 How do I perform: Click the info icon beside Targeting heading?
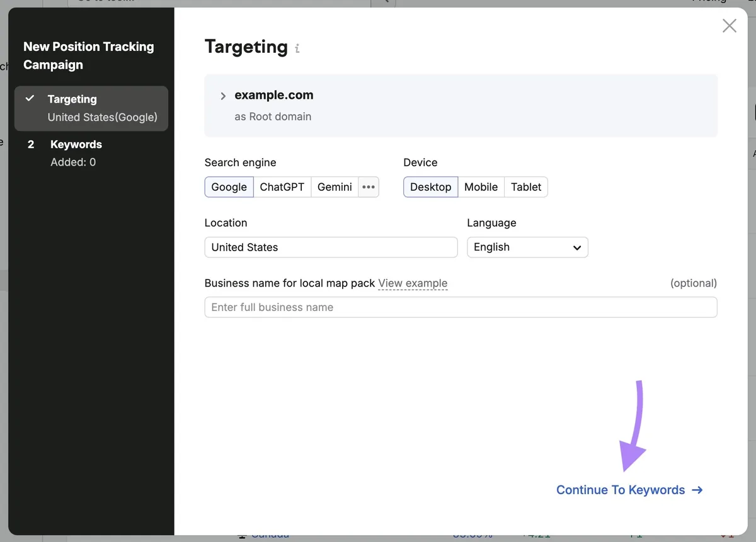[297, 48]
